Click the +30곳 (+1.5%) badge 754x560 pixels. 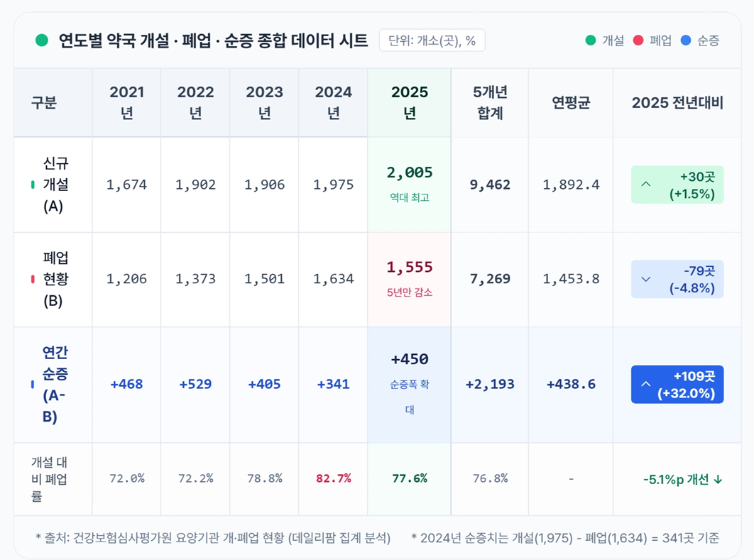(677, 185)
